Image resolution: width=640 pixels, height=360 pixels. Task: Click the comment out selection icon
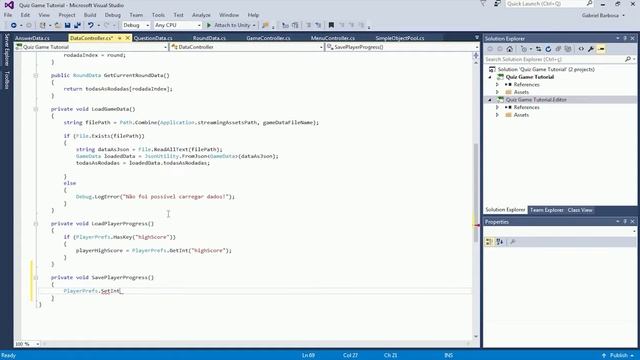click(309, 25)
